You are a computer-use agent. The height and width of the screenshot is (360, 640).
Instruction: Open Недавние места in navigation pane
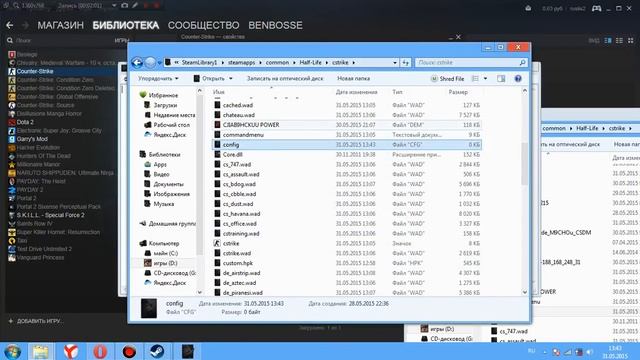pyautogui.click(x=169, y=115)
